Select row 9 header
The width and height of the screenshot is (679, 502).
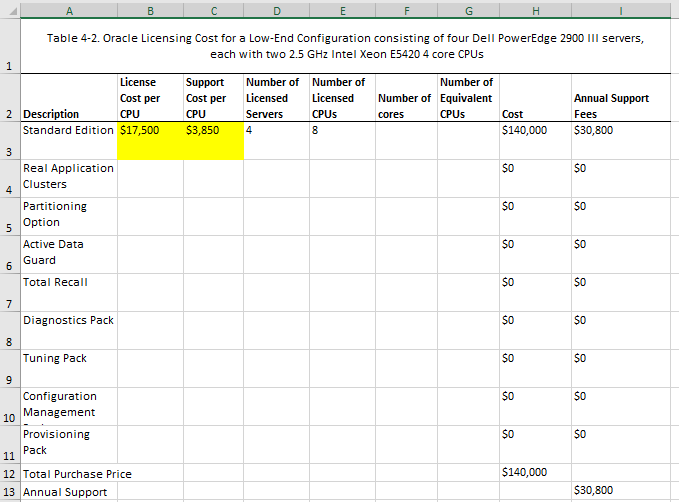10,369
